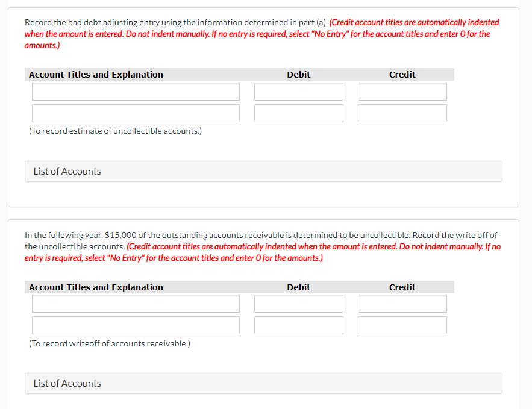Select the second Credit amount field of the write-off entry
532x409 pixels.
click(402, 325)
